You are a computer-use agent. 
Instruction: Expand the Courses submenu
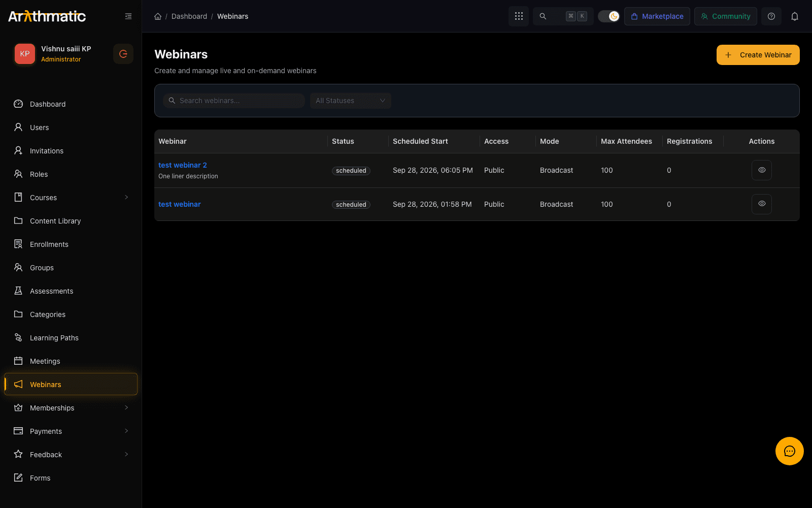(x=126, y=198)
